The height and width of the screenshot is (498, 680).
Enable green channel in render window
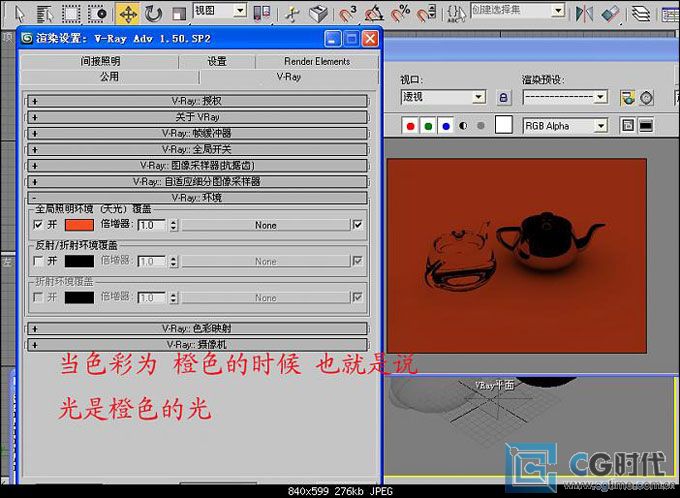click(428, 126)
